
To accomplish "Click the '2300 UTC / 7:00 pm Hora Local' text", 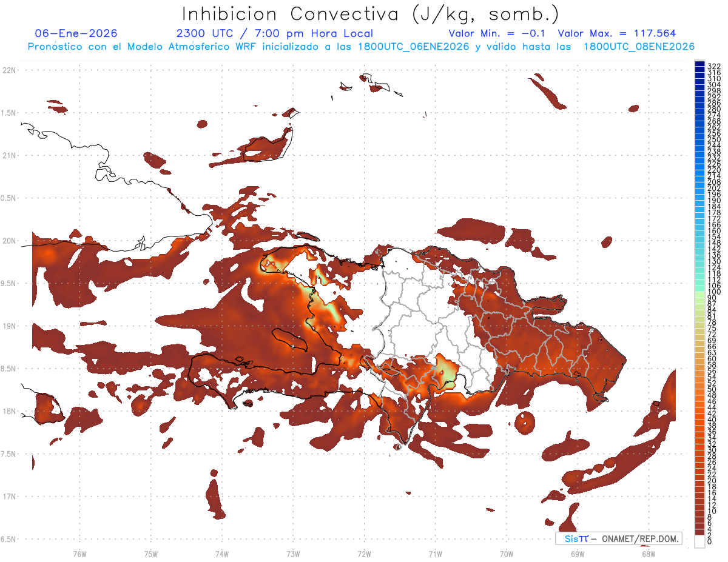I will click(274, 33).
